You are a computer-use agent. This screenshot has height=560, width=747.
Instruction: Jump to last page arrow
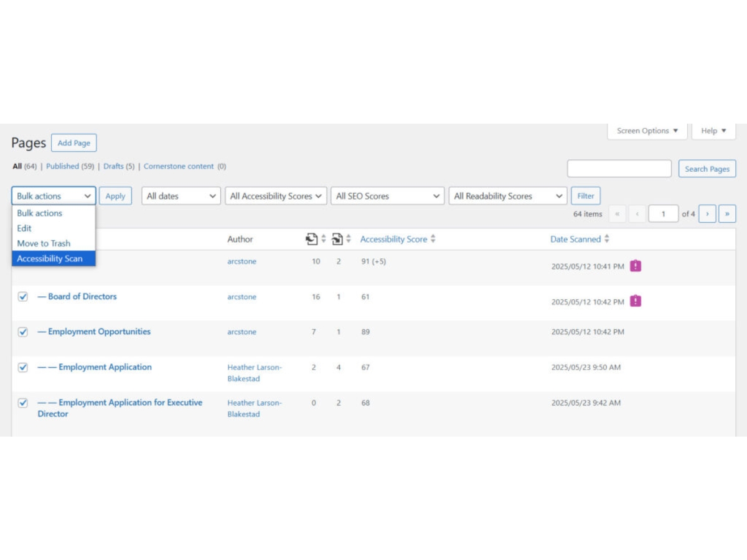[727, 213]
